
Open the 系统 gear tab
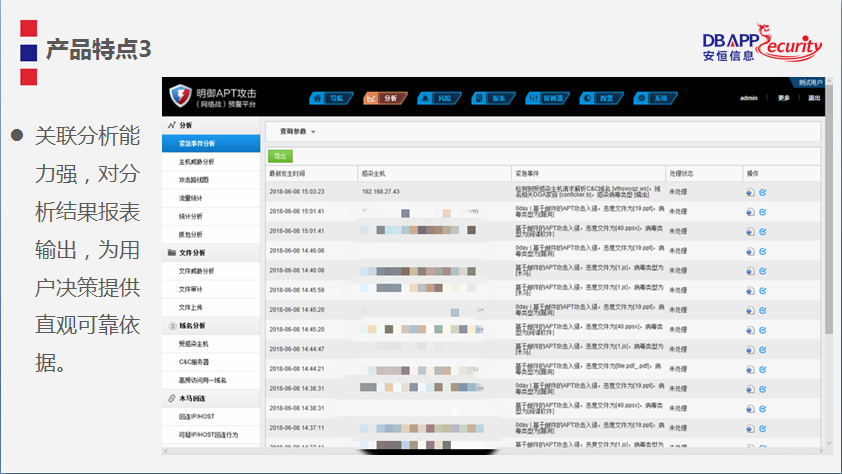[x=655, y=98]
